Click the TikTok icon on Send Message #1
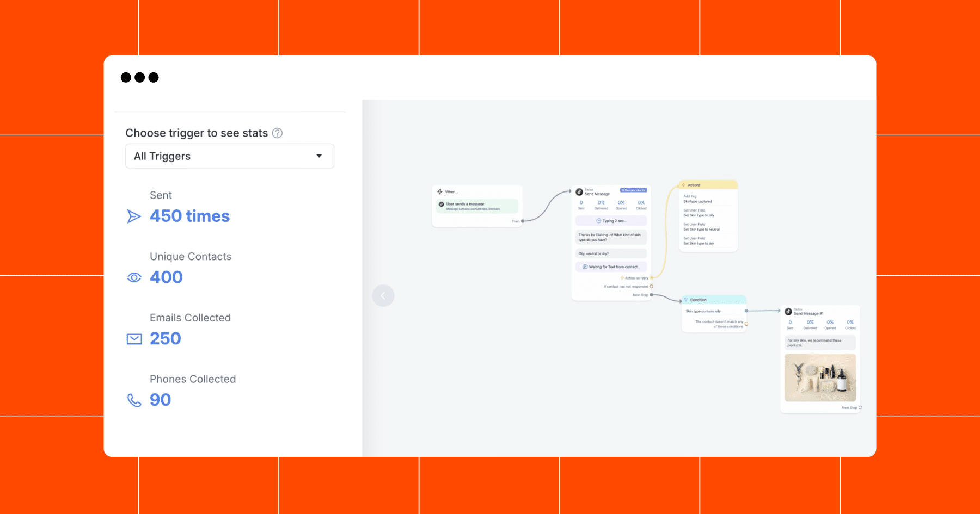This screenshot has height=514, width=980. pyautogui.click(x=788, y=312)
